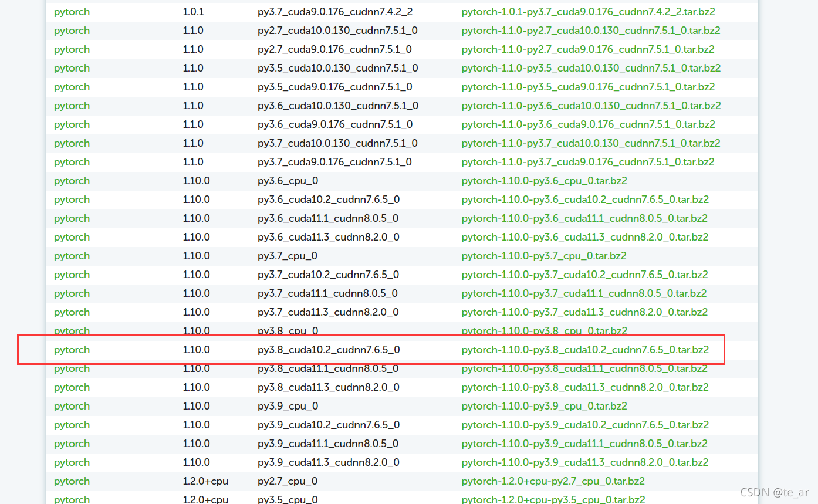Open pytorch-1.1.0-py2.7_cuda9.0.176_cudnn7.5.1_0.tar.bz2 link
This screenshot has height=504, width=818.
[x=588, y=49]
